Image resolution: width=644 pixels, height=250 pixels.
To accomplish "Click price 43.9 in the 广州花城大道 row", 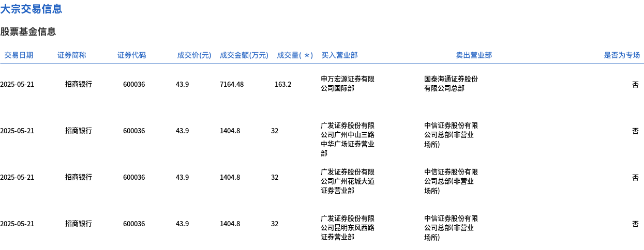I will tap(182, 177).
